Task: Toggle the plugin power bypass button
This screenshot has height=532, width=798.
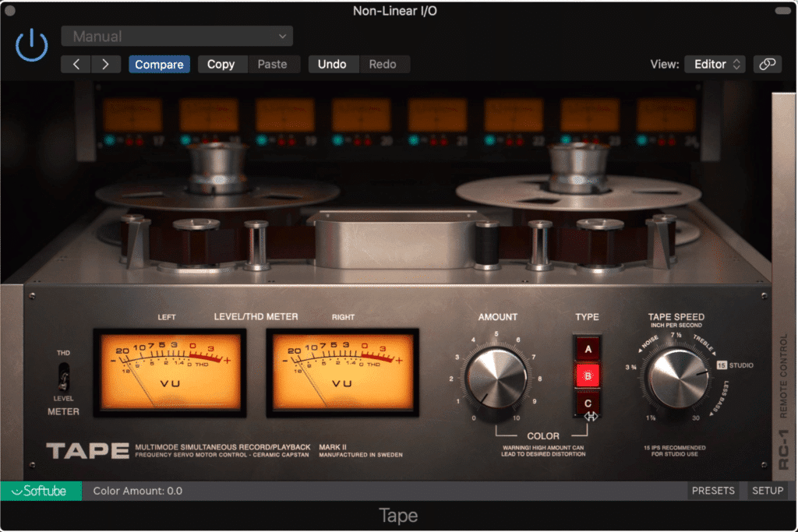Action: pyautogui.click(x=31, y=45)
